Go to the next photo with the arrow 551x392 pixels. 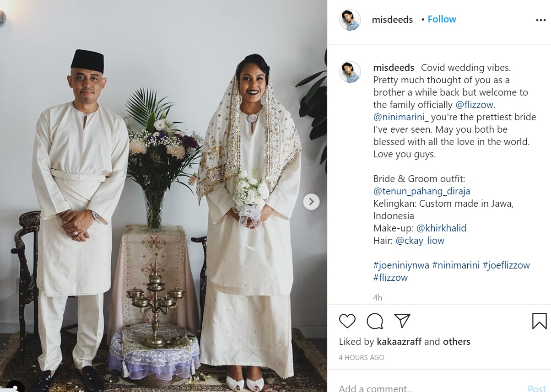pyautogui.click(x=311, y=201)
